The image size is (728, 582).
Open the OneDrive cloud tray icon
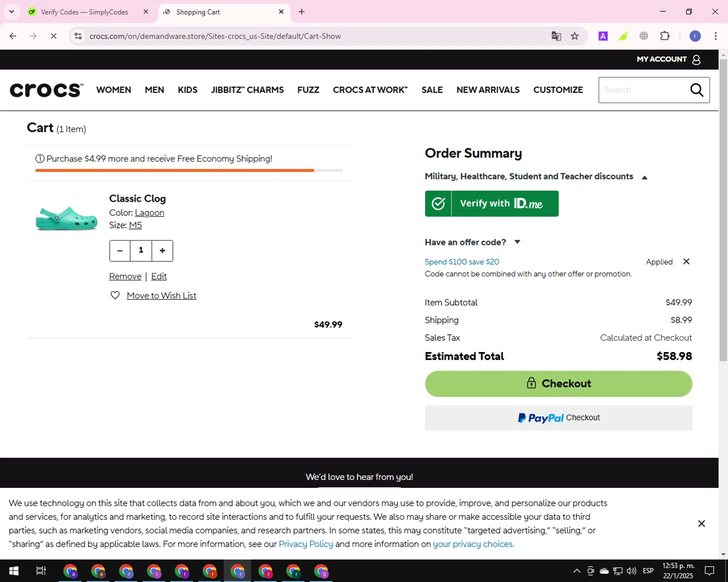click(604, 571)
